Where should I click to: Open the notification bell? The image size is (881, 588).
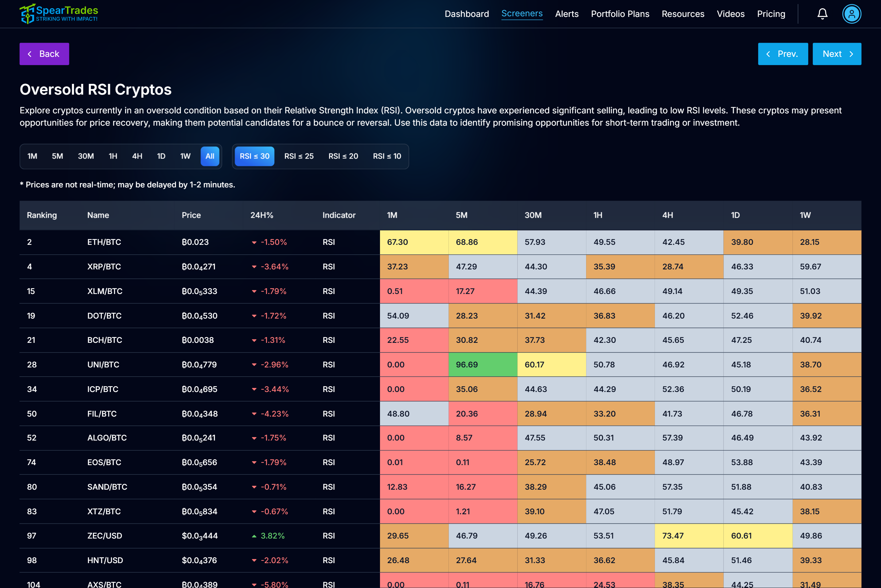point(822,14)
